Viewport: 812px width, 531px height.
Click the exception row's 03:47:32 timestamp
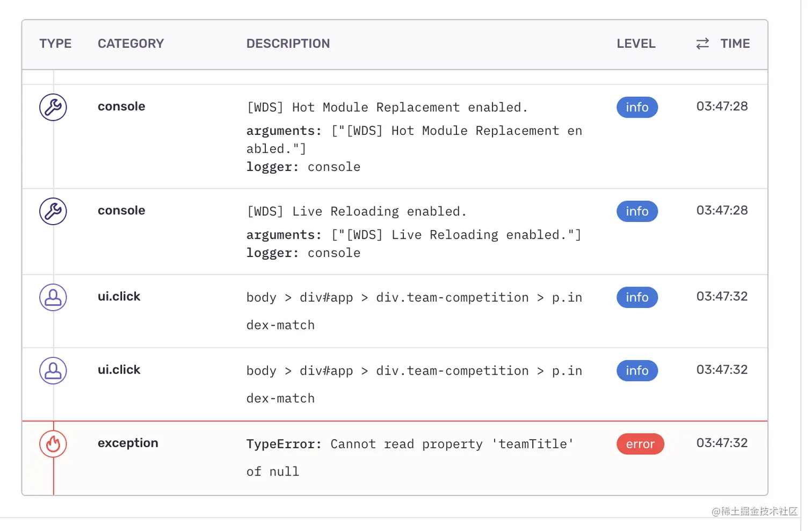(722, 443)
